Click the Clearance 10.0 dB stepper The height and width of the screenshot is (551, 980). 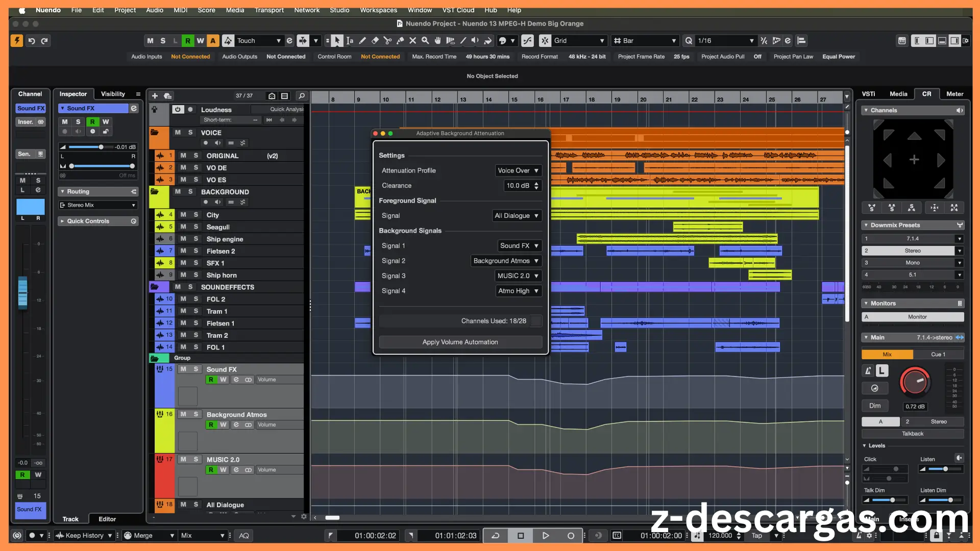tap(536, 186)
